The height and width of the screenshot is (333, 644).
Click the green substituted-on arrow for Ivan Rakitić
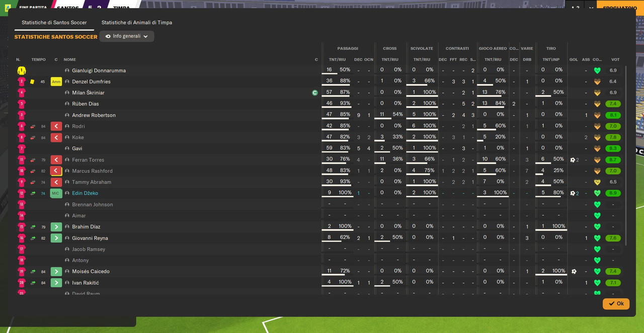(56, 283)
